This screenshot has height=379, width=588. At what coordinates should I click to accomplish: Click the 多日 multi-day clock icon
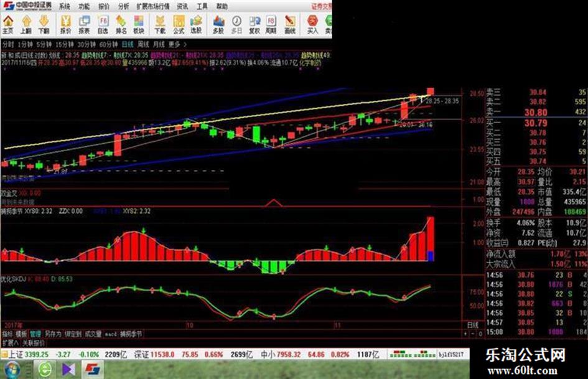click(236, 24)
